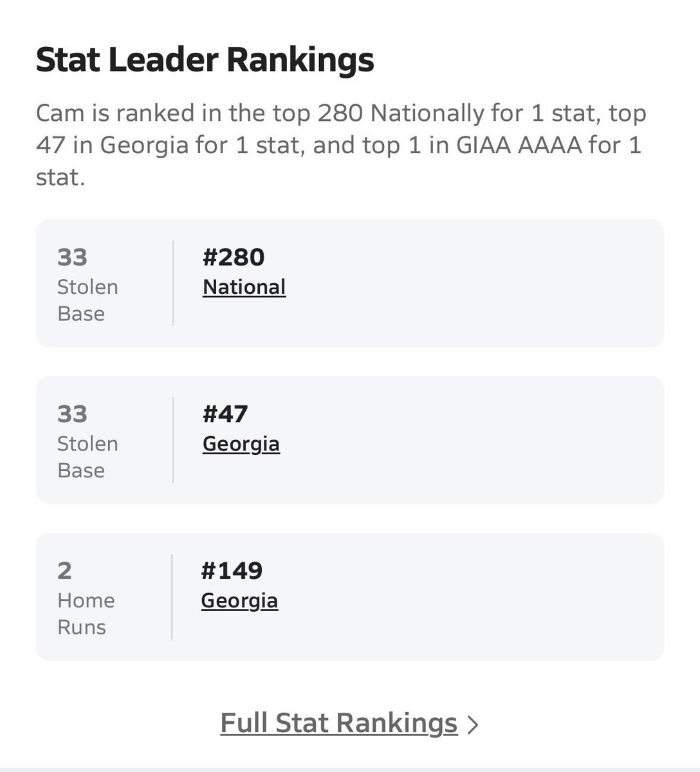Screen dimensions: 700x772
Task: Click the 2 Home Runs value
Action: pyautogui.click(x=65, y=571)
